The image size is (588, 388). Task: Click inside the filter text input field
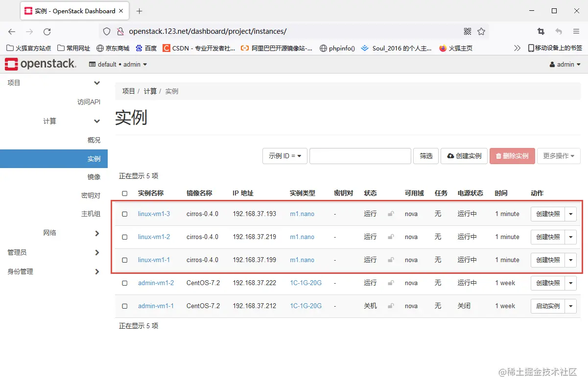360,156
